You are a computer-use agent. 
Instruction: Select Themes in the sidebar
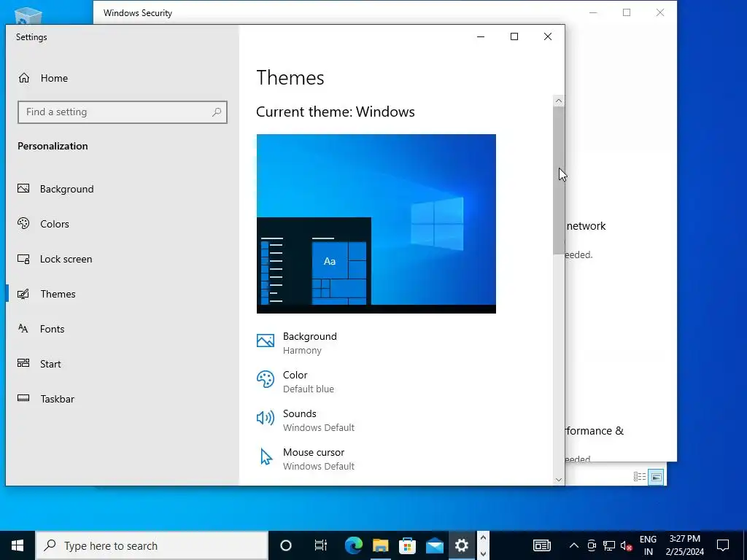[x=47, y=294]
